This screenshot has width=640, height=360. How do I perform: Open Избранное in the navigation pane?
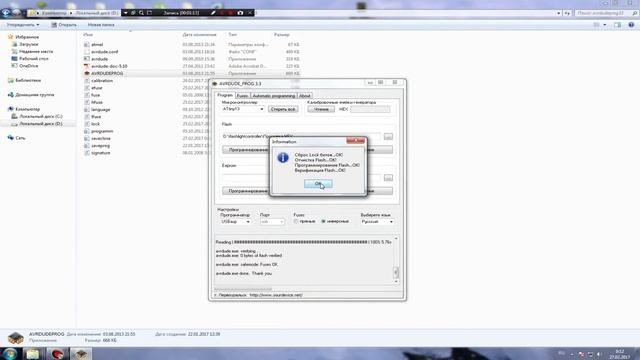tap(27, 37)
